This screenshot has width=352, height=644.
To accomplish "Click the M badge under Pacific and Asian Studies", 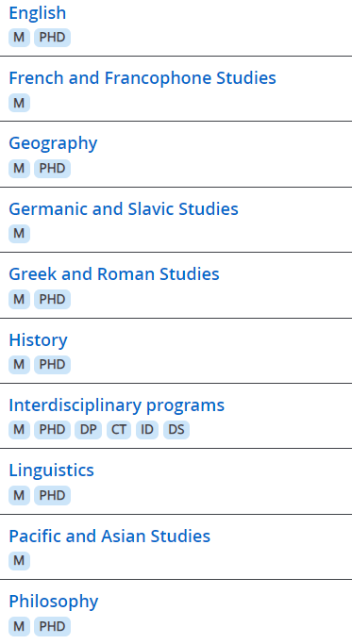I will click(19, 561).
